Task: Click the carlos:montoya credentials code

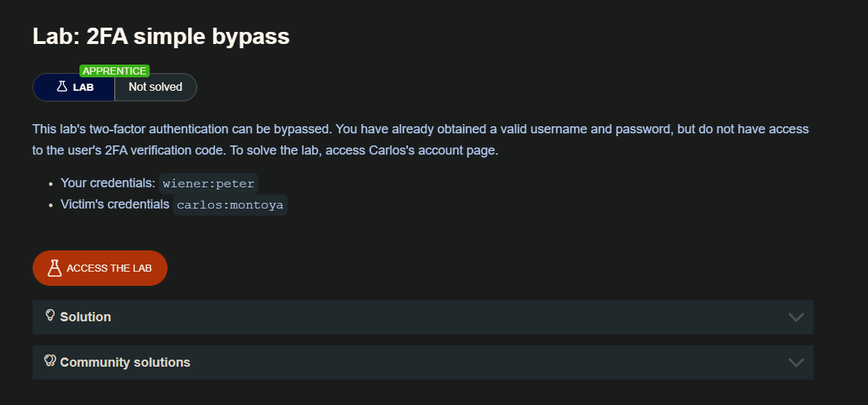Action: pos(230,206)
